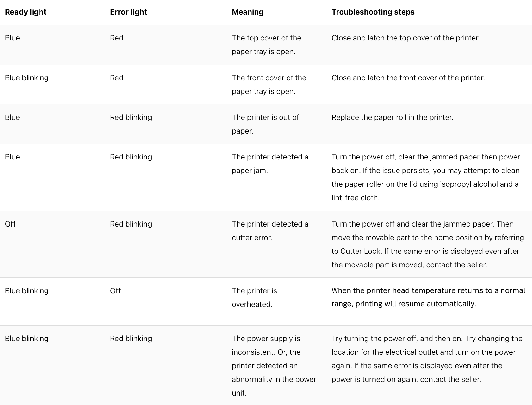Click "The front cover of the paper tray" text
The image size is (532, 405).
pyautogui.click(x=269, y=84)
